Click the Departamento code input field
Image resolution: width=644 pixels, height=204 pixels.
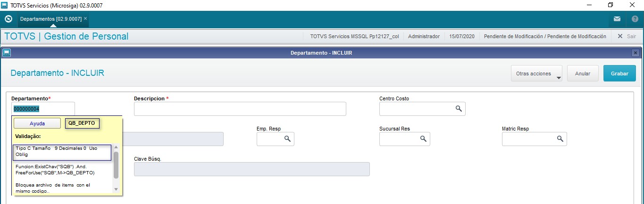point(43,109)
